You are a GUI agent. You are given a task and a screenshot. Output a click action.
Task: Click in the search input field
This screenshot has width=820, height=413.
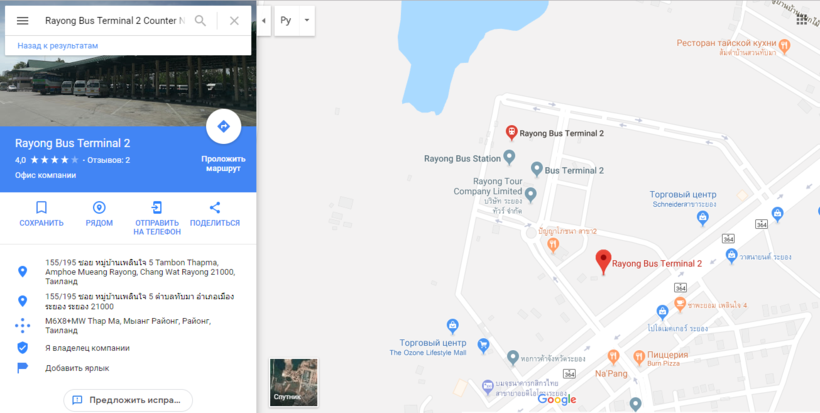pos(115,21)
